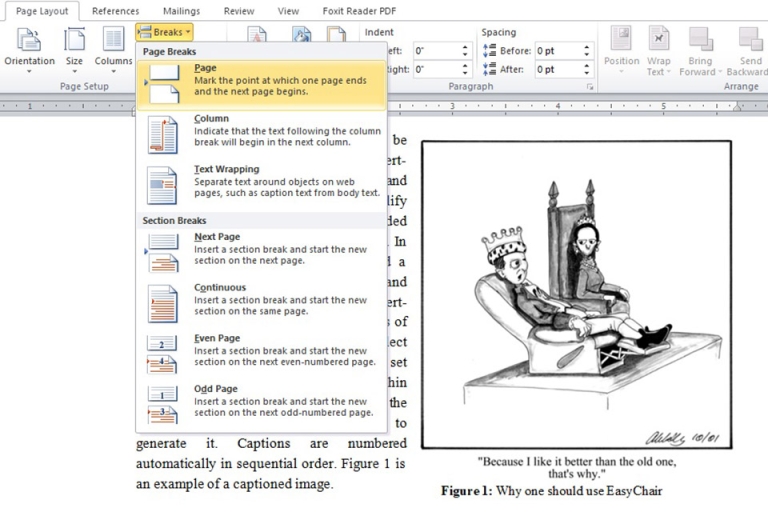Click the Column break icon
The image size is (768, 512).
point(163,135)
